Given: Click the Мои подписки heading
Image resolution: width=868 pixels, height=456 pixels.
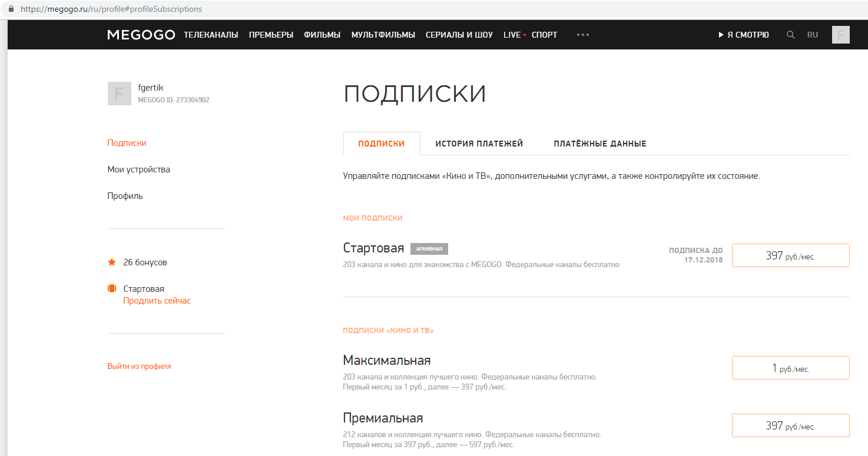Looking at the screenshot, I should pyautogui.click(x=373, y=218).
